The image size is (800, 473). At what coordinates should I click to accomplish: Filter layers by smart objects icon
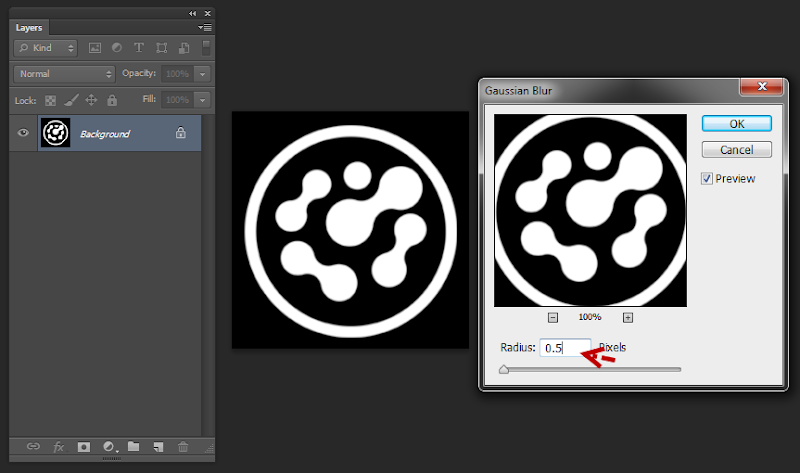[x=184, y=48]
